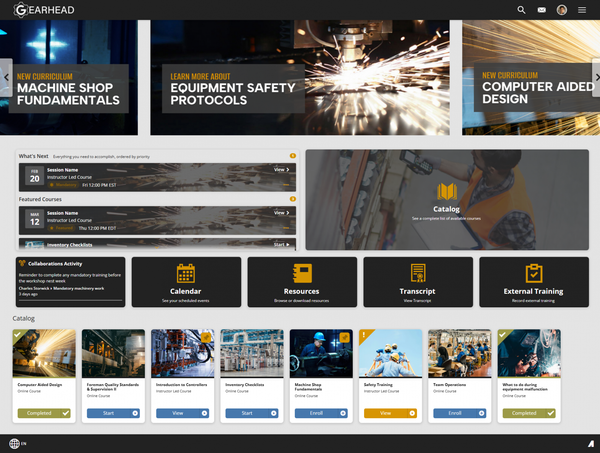This screenshot has width=600, height=453.
Task: Go to next carousel slide
Action: click(x=596, y=78)
